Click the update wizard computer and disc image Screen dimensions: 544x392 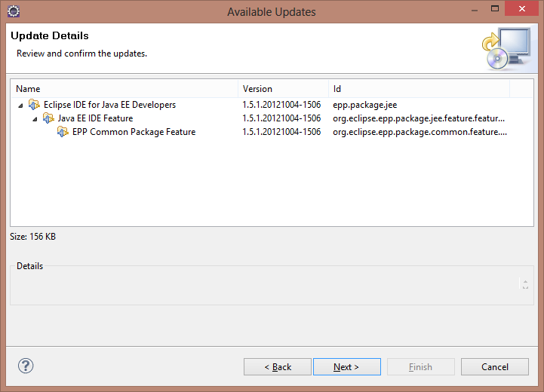(505, 48)
